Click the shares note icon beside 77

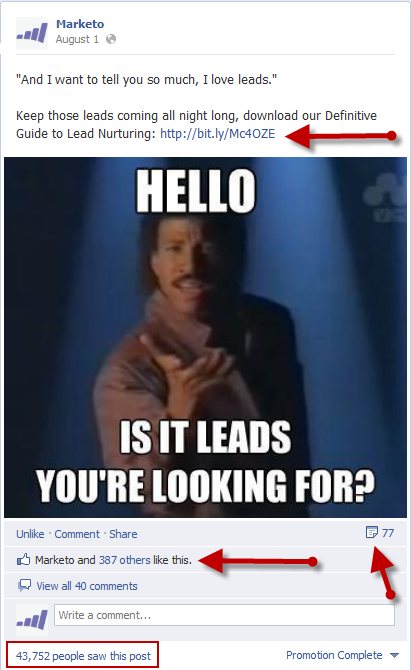[372, 532]
